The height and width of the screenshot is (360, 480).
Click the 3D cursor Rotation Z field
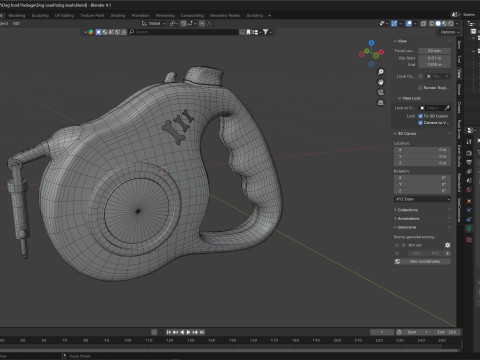(x=422, y=191)
